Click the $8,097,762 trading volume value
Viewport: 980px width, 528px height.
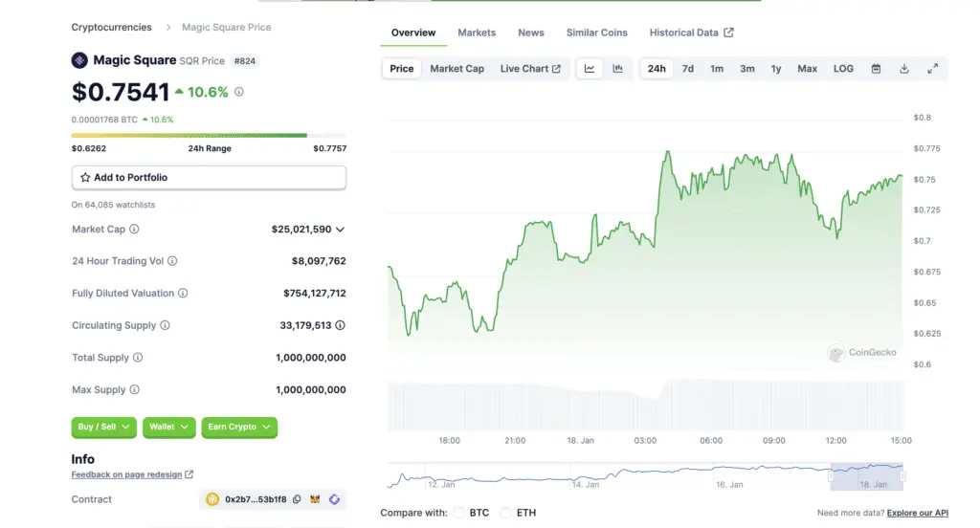pyautogui.click(x=319, y=261)
